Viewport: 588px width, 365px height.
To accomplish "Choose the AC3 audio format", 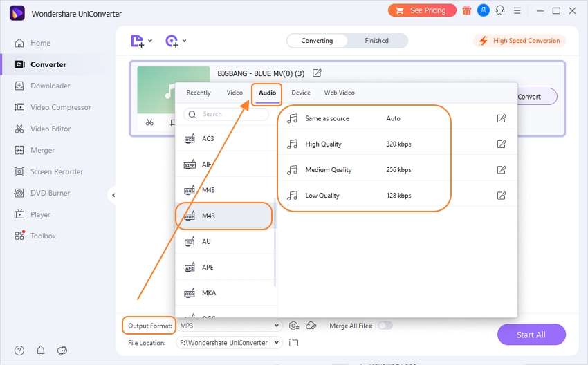I will pos(226,139).
